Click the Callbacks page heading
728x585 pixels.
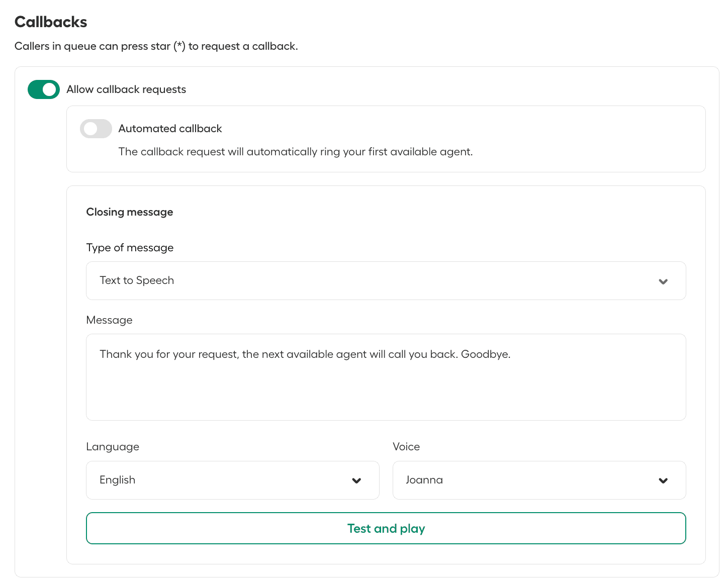[x=51, y=22]
